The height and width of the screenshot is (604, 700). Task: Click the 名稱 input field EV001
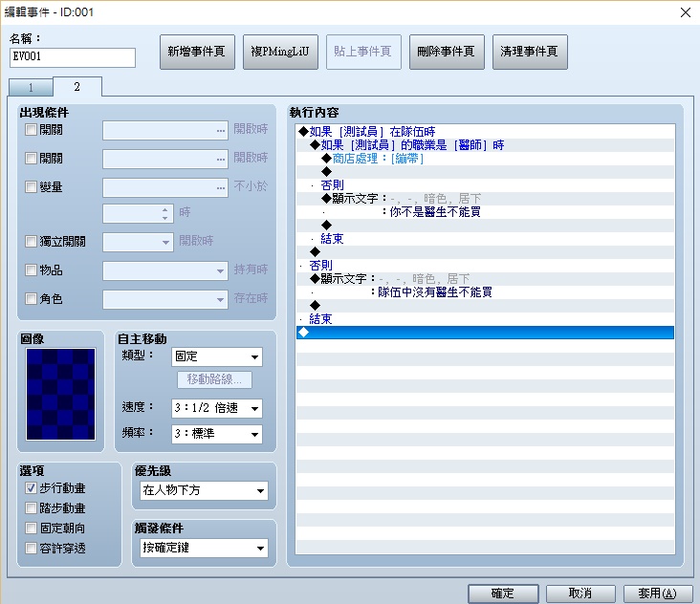(x=73, y=57)
